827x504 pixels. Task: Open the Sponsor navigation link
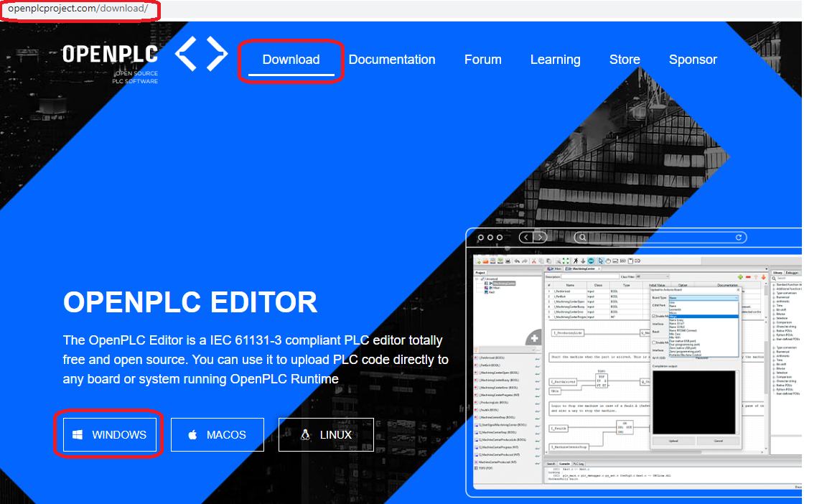pyautogui.click(x=693, y=60)
